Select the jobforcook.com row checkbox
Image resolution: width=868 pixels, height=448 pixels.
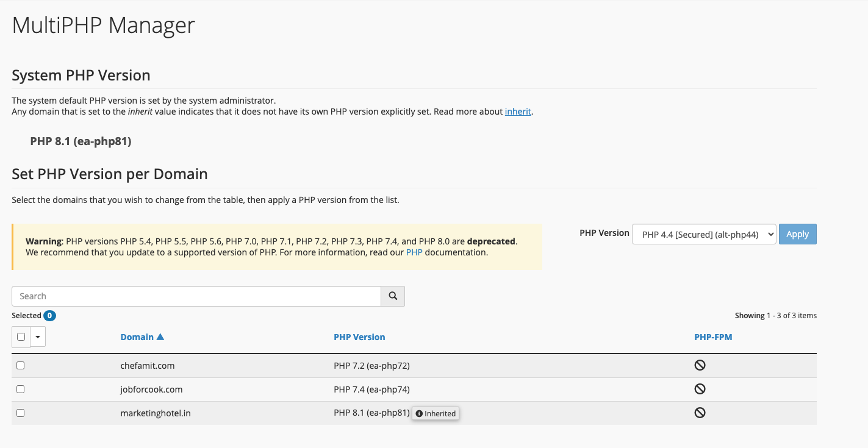pos(20,389)
